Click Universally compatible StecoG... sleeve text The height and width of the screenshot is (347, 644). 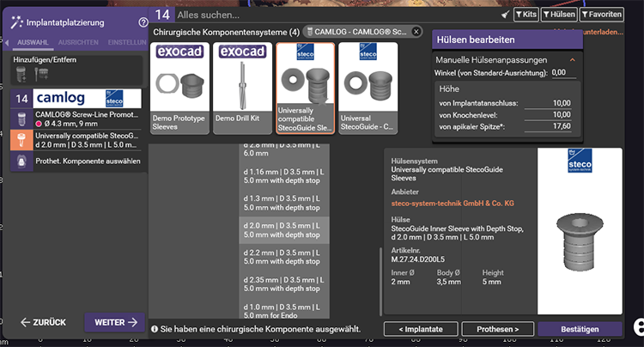pos(87,136)
